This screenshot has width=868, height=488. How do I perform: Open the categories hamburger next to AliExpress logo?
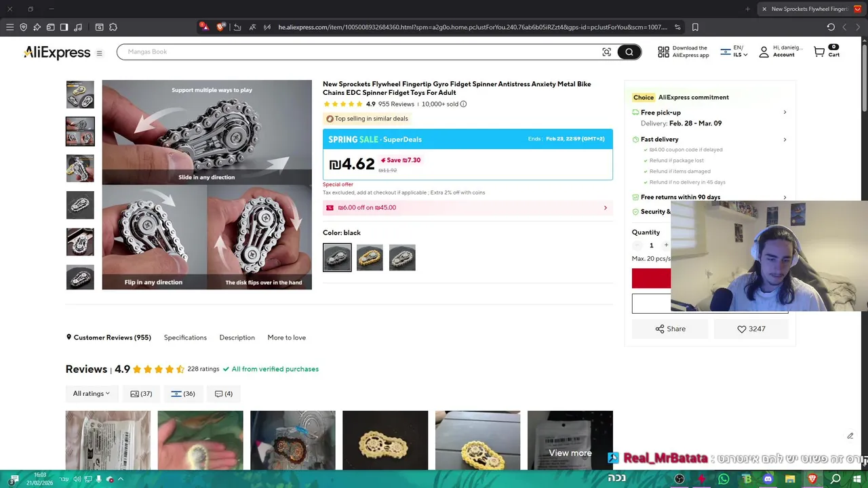pyautogui.click(x=99, y=53)
